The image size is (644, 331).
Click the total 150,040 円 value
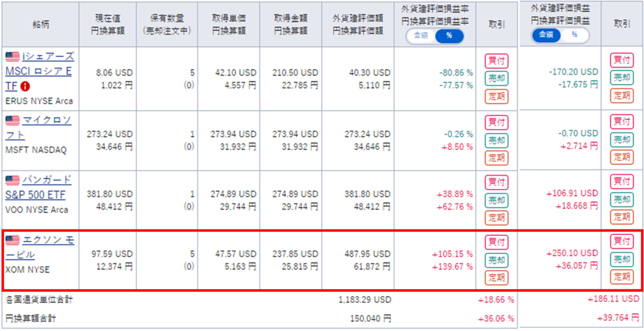pos(370,318)
